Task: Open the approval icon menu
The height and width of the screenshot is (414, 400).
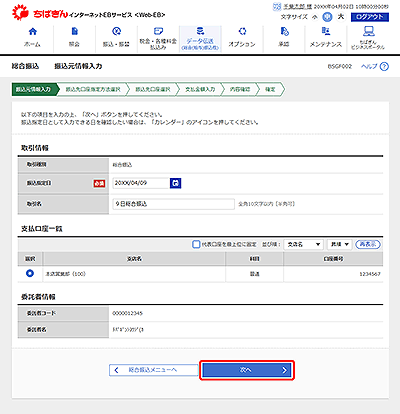Action: [x=284, y=32]
